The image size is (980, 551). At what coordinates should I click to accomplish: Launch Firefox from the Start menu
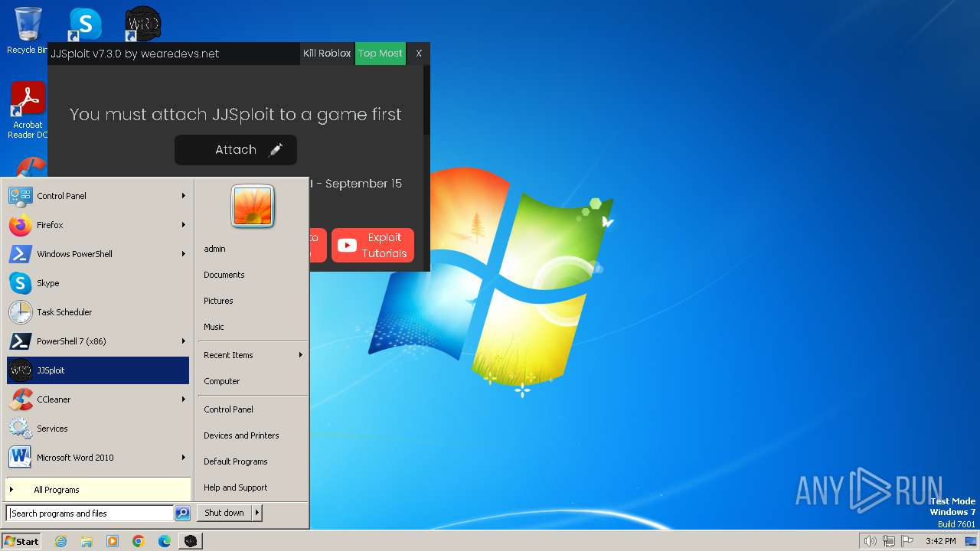pos(98,225)
